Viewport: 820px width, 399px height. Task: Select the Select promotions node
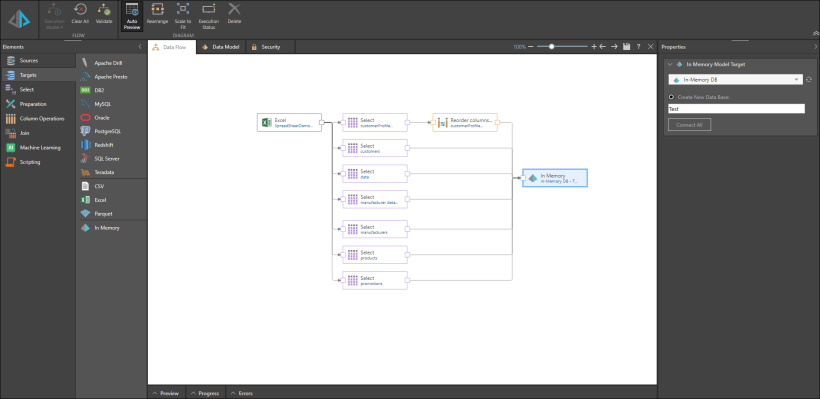click(x=375, y=280)
